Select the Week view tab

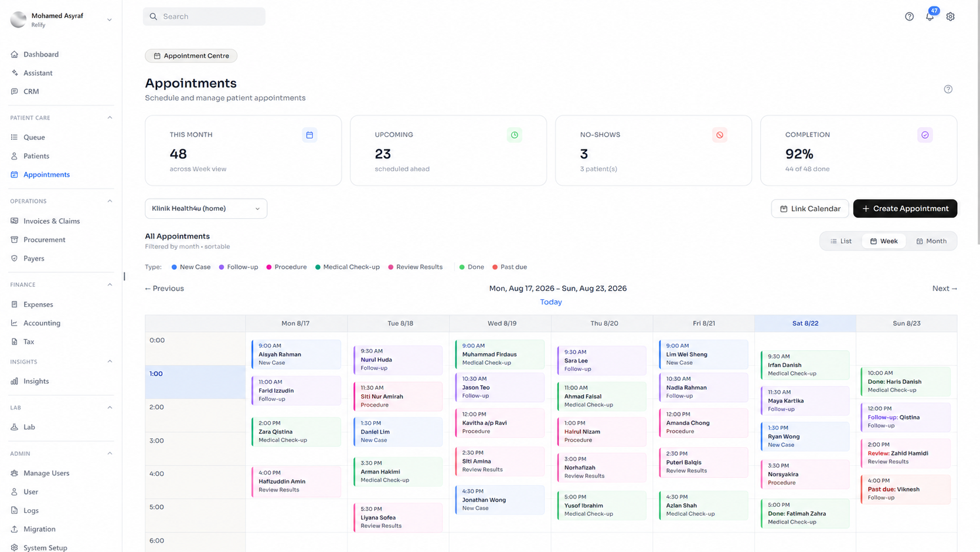[884, 241]
